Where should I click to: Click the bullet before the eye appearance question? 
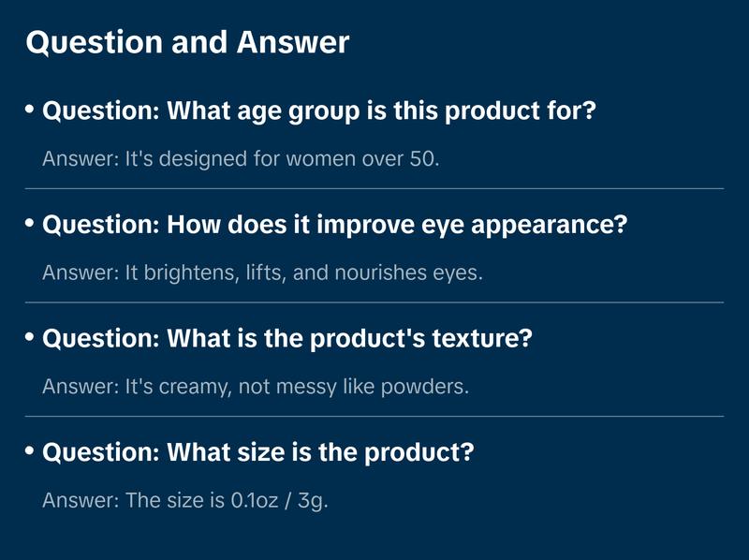[30, 224]
